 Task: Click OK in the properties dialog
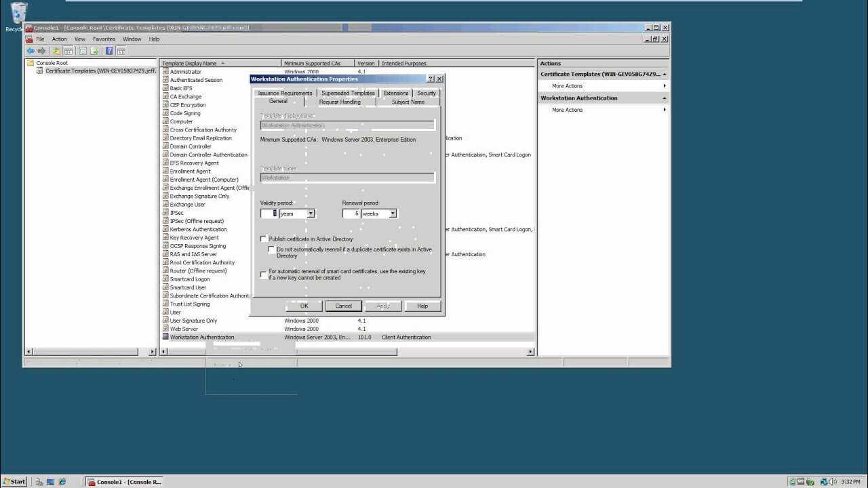(x=304, y=306)
